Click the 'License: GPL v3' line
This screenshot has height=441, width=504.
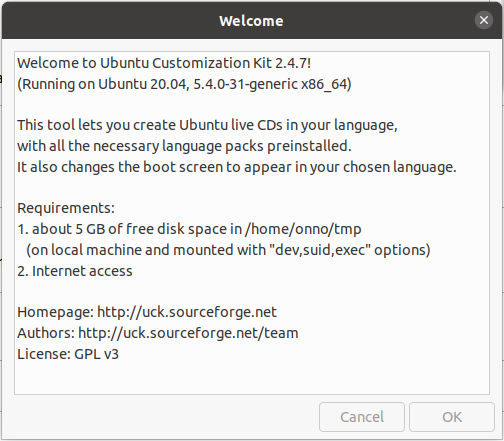[x=68, y=354]
